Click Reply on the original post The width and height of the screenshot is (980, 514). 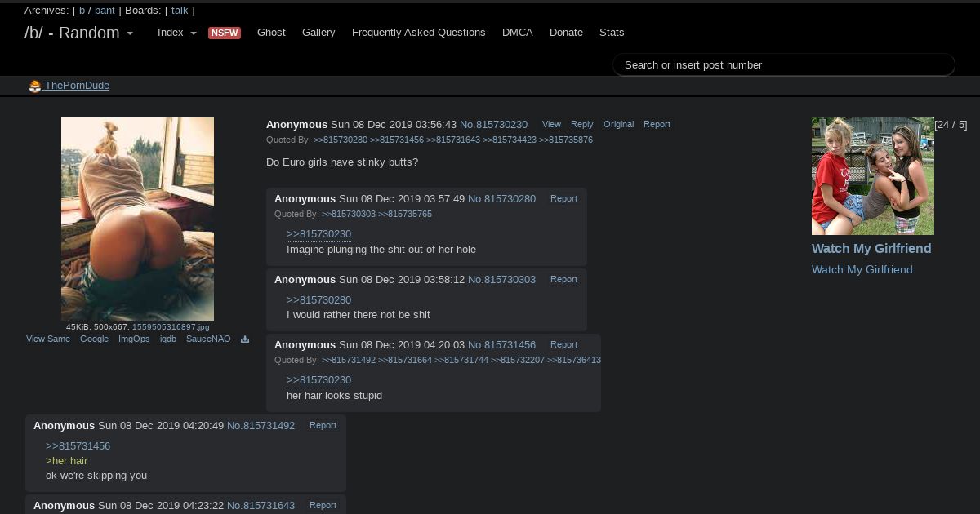tap(582, 125)
